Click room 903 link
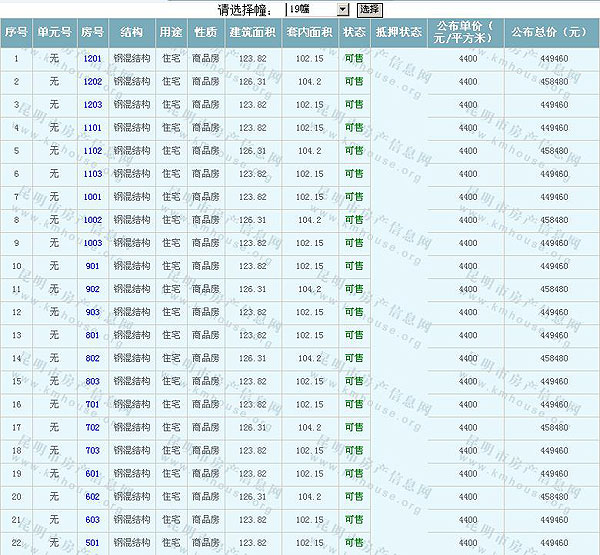Viewport: 600px width, 555px height. pos(92,312)
